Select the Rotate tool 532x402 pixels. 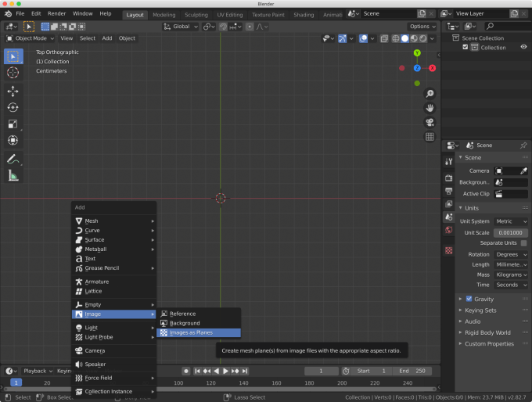coord(13,107)
